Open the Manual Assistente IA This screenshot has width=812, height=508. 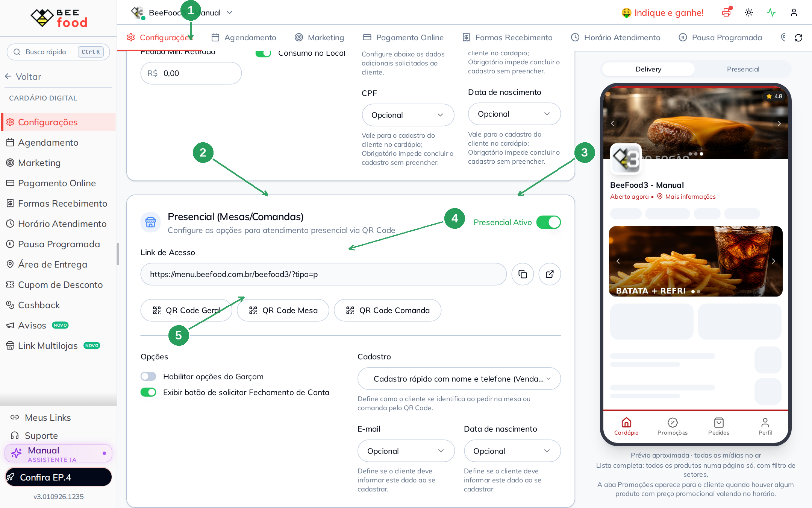pyautogui.click(x=59, y=454)
